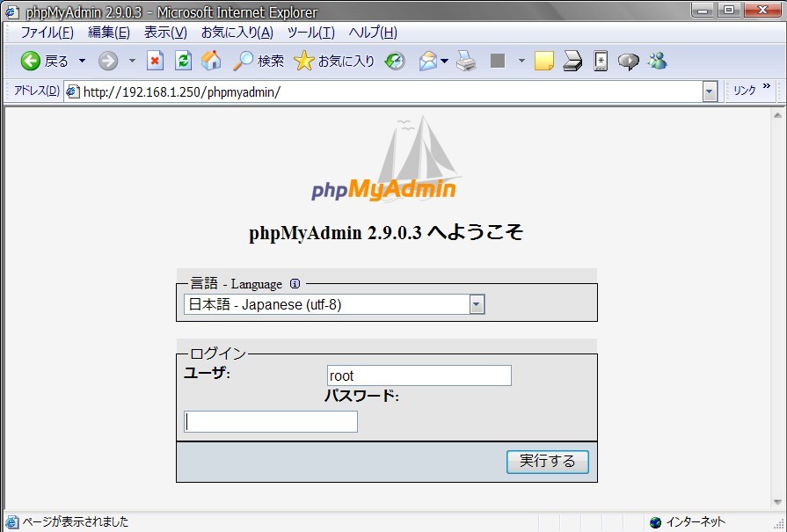This screenshot has width=787, height=532.
Task: Print the page with printer icon
Action: click(466, 62)
